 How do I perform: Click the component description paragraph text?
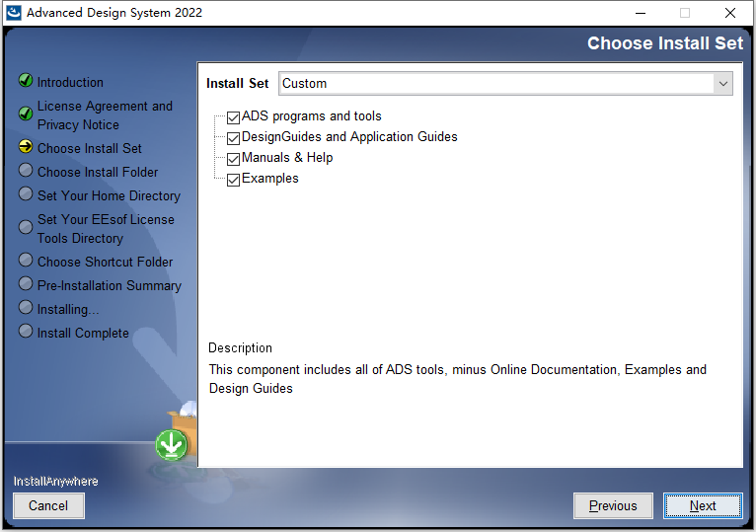click(458, 379)
